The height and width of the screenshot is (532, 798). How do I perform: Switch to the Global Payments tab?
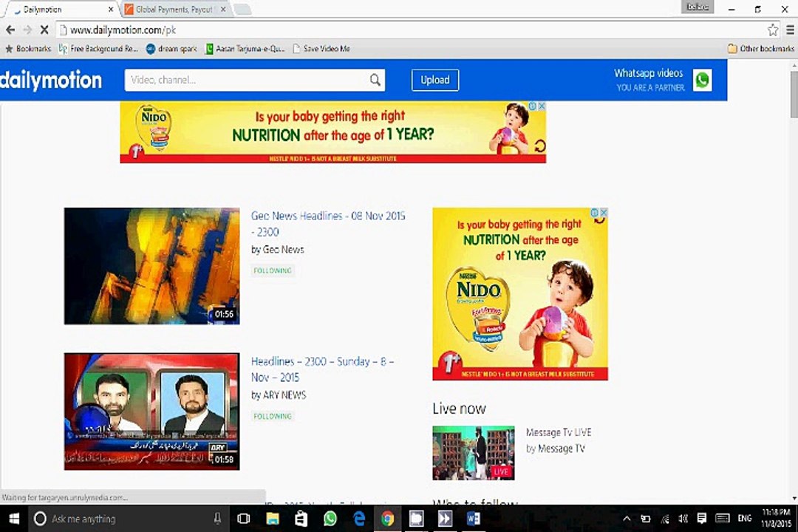pos(176,9)
